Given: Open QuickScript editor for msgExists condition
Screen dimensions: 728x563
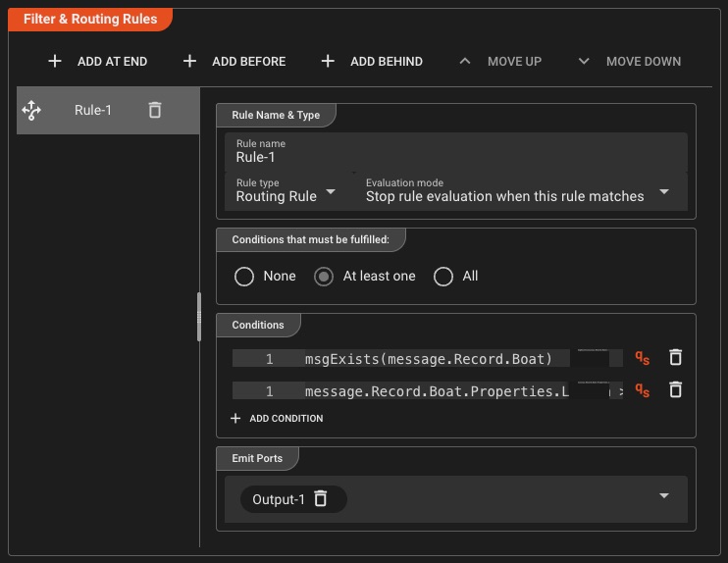Looking at the screenshot, I should (642, 358).
